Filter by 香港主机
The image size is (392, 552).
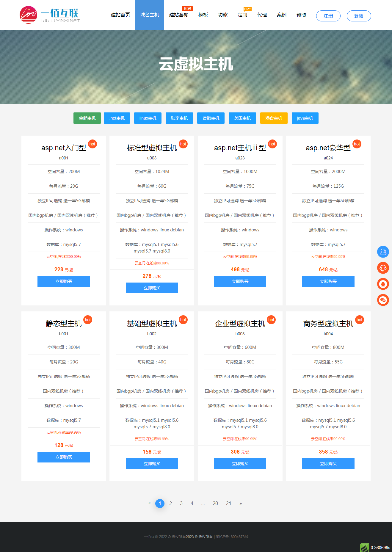pos(211,118)
